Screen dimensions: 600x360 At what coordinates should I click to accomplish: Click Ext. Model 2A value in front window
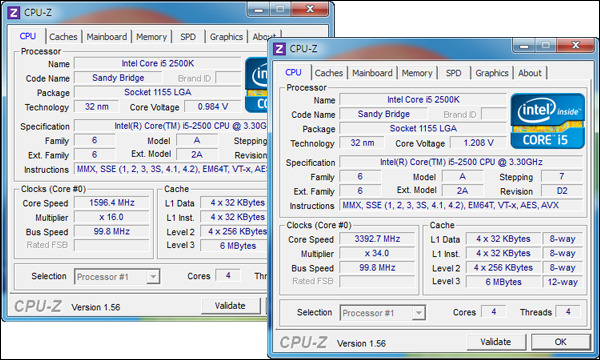pyautogui.click(x=462, y=191)
